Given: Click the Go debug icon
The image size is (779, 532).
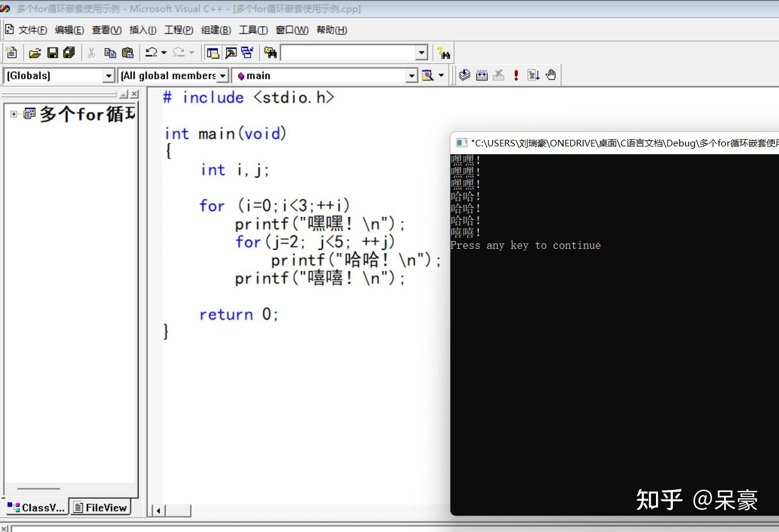Looking at the screenshot, I should 533,75.
